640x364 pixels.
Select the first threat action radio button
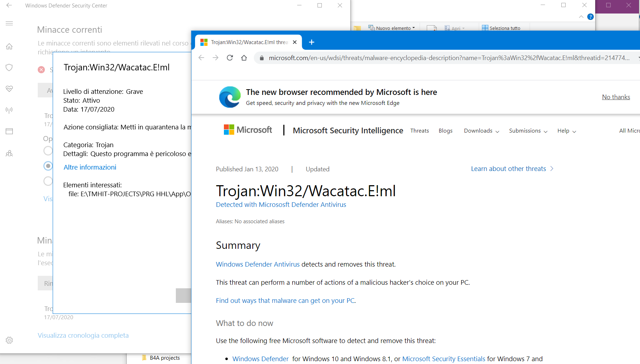point(48,151)
